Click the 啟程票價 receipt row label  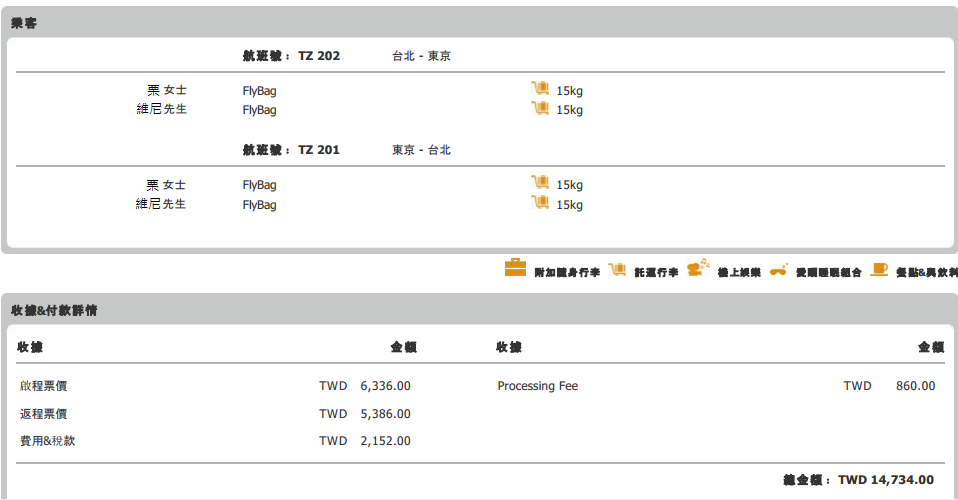pyautogui.click(x=43, y=386)
